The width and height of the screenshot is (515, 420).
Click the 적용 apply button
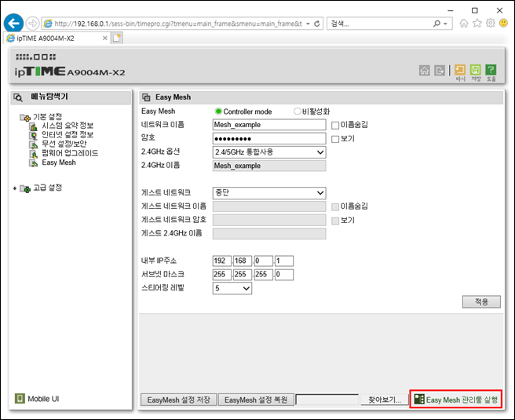[481, 301]
